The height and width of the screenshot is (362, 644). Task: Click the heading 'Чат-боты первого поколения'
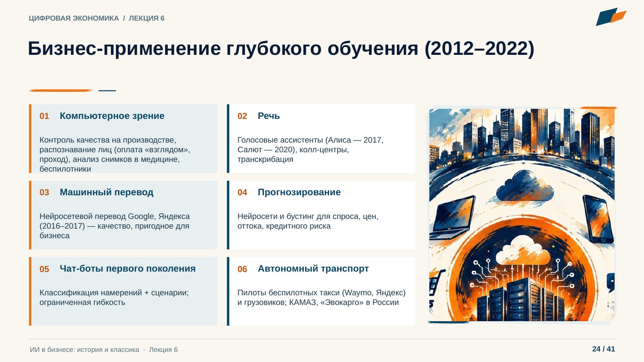128,269
